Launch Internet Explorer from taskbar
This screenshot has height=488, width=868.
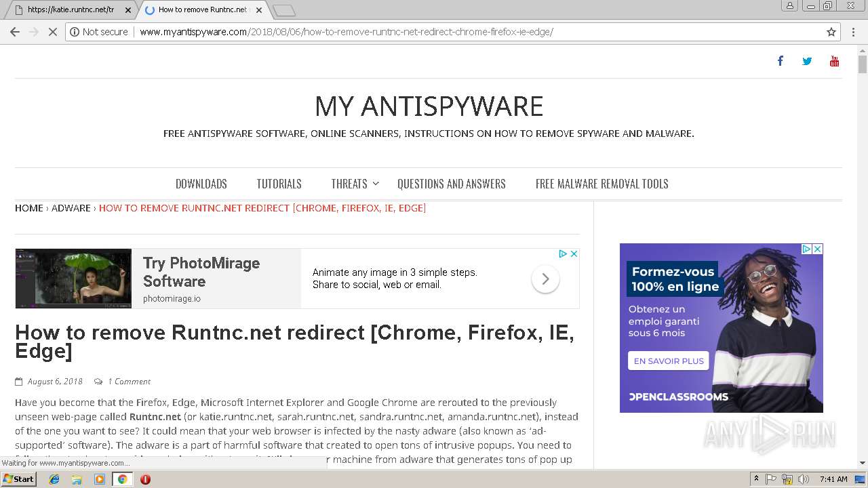click(x=54, y=479)
